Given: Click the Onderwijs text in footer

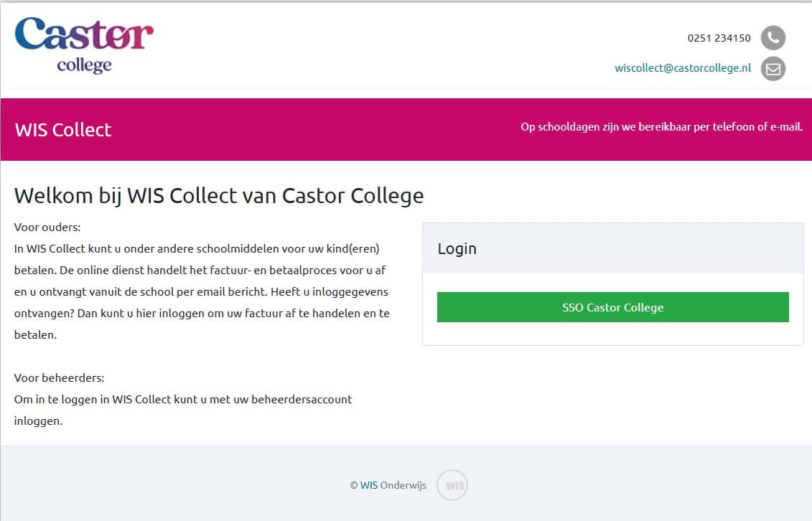Looking at the screenshot, I should [x=403, y=485].
